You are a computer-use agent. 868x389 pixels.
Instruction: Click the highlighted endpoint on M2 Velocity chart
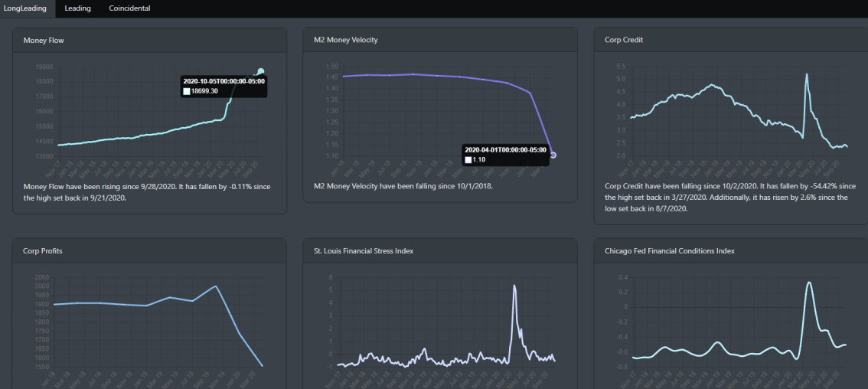pyautogui.click(x=553, y=155)
